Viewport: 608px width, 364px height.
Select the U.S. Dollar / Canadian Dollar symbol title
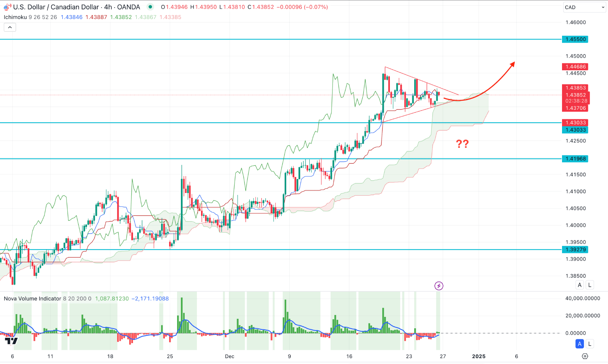(x=56, y=7)
